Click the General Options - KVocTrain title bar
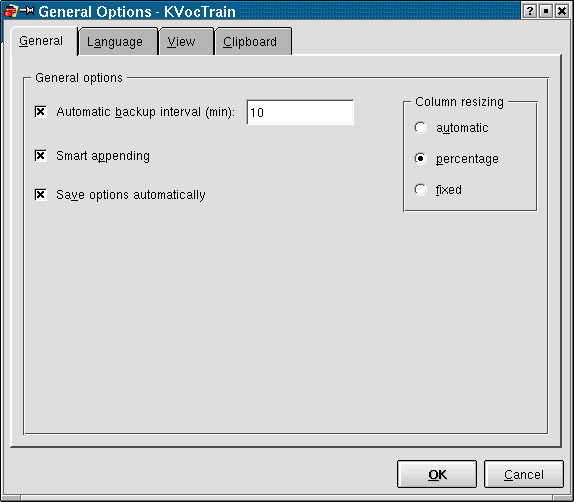Screen dimensions: 574x502 [137, 12]
